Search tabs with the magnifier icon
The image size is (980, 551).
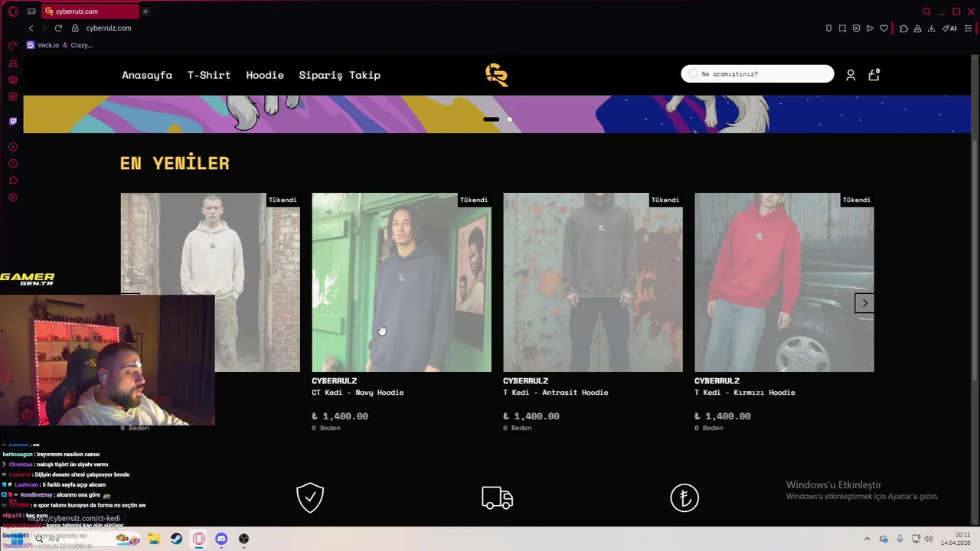[926, 11]
